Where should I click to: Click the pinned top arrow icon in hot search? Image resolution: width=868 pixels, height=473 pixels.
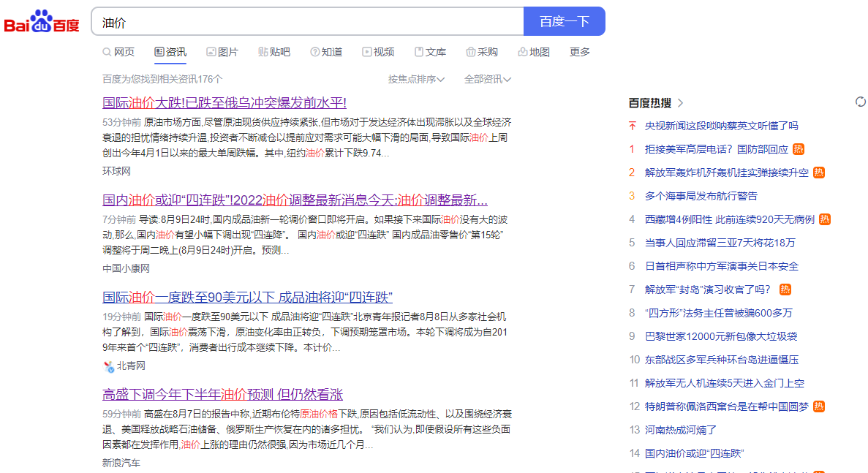(x=633, y=126)
